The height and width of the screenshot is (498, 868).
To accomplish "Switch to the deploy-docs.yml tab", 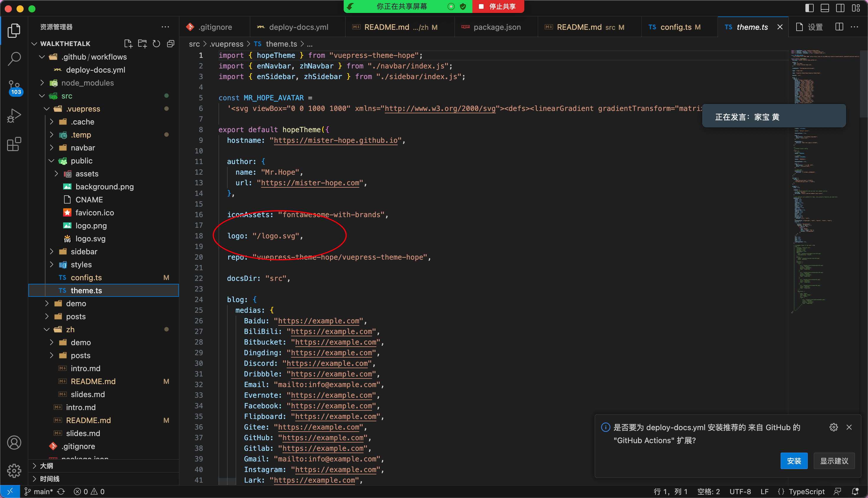I will coord(297,27).
